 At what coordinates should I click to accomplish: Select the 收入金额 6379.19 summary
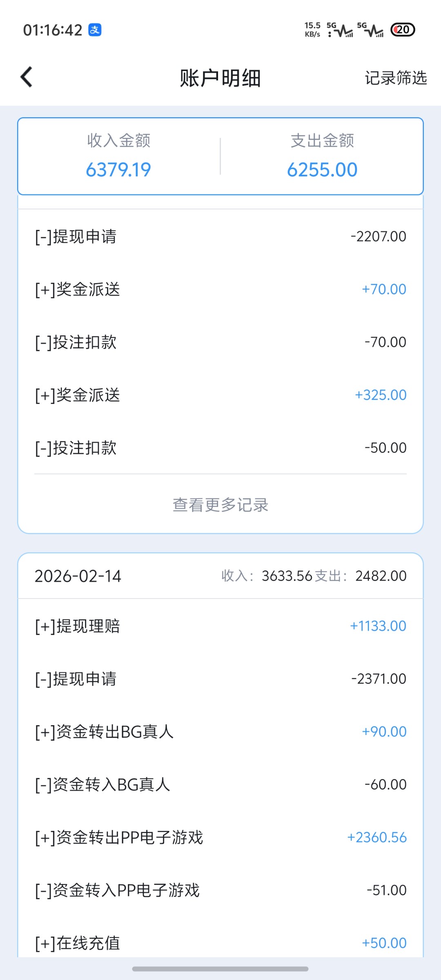(x=118, y=157)
